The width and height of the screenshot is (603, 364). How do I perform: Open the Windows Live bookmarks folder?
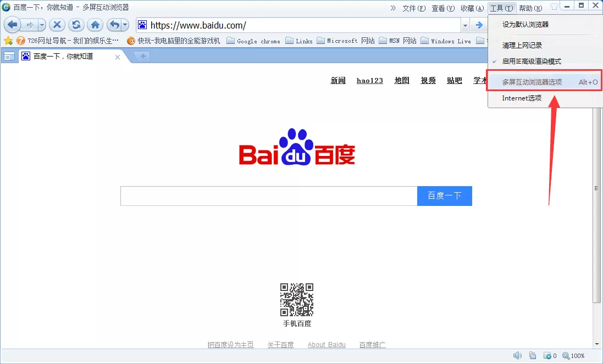pos(446,41)
